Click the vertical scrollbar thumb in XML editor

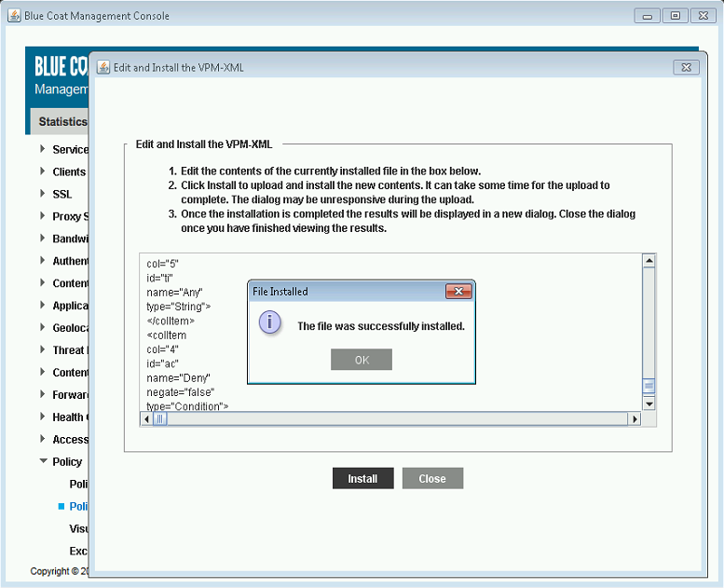coord(649,386)
